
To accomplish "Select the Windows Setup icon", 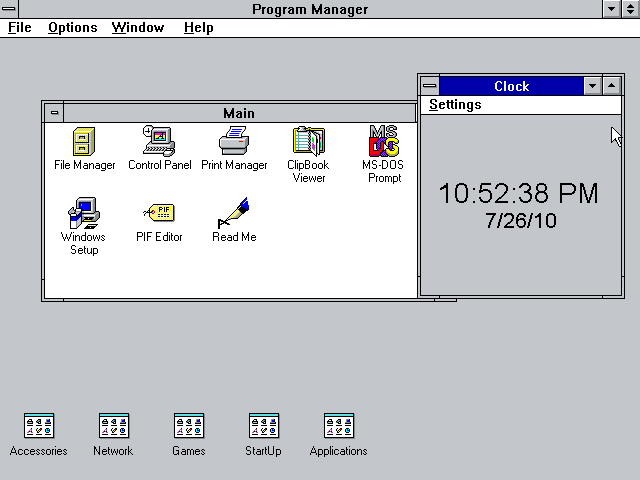I will click(x=84, y=213).
